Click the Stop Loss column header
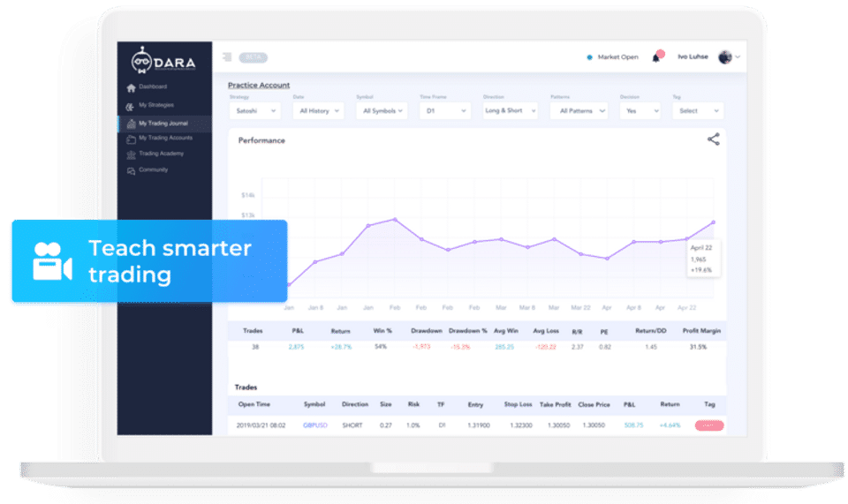 519,404
